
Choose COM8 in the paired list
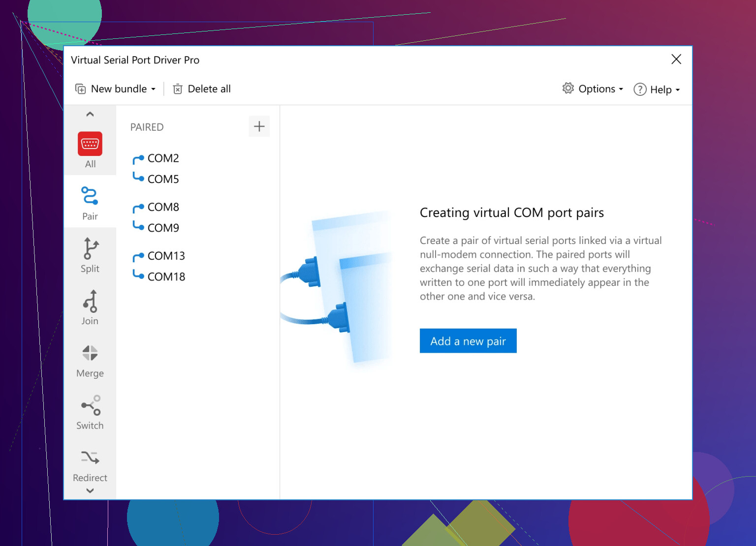(x=163, y=207)
